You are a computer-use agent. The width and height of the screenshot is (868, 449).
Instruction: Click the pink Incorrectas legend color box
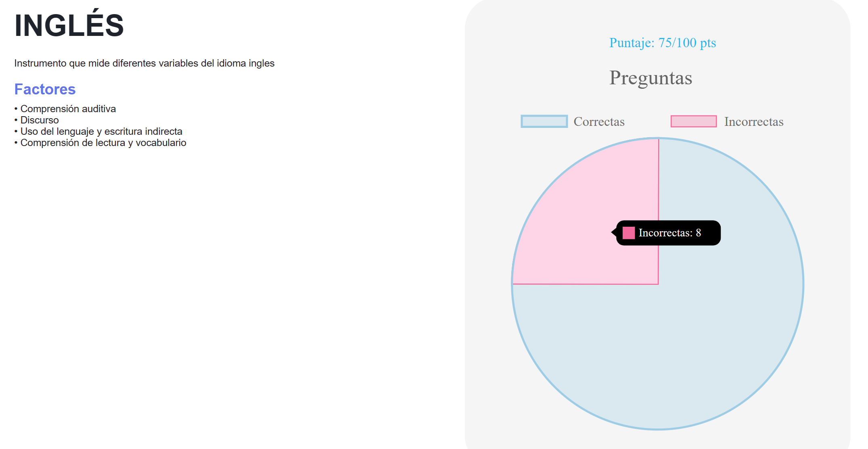pyautogui.click(x=693, y=121)
